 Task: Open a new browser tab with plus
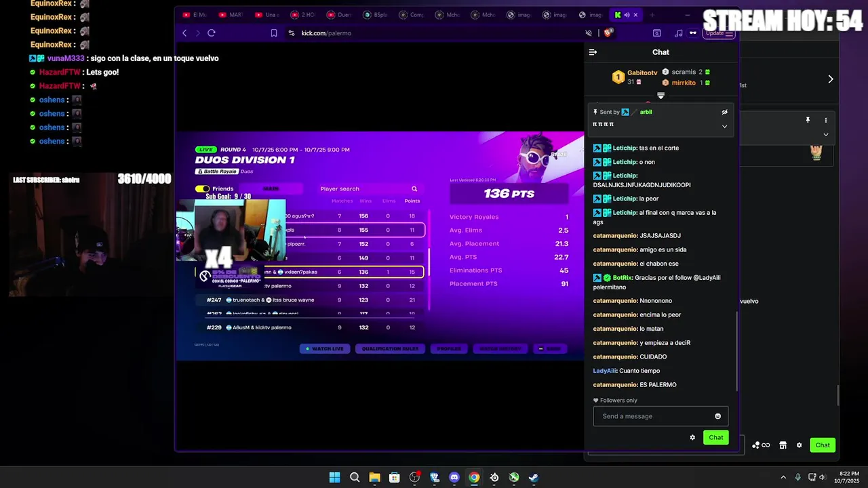click(652, 15)
